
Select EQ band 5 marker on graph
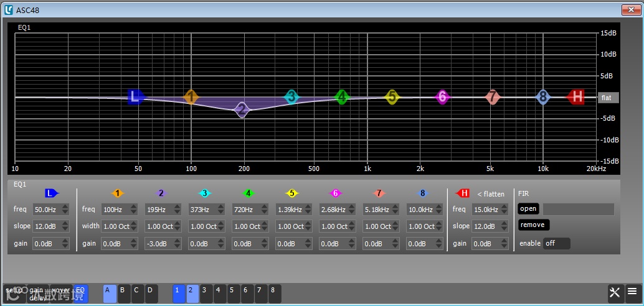392,97
